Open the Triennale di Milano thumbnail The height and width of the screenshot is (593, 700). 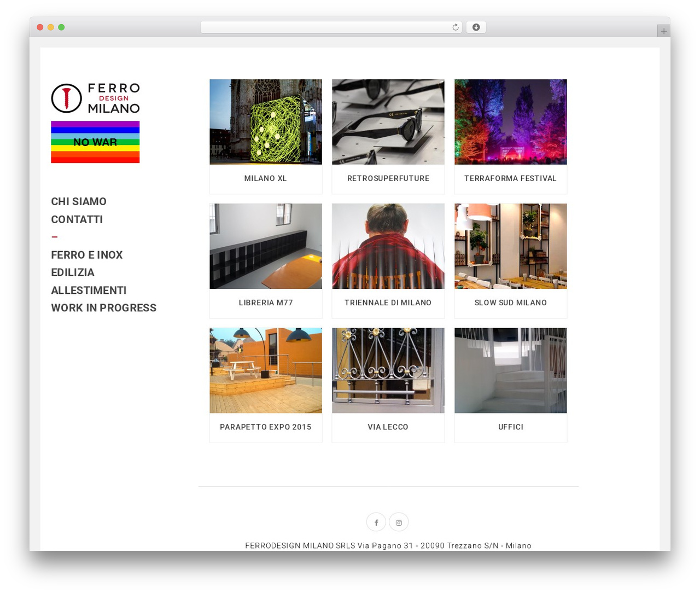388,246
